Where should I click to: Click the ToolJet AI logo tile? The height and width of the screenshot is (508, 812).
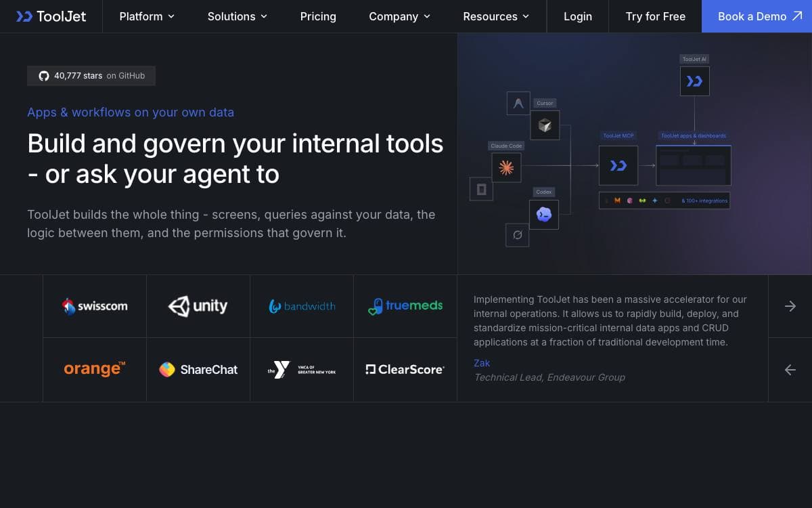point(694,81)
